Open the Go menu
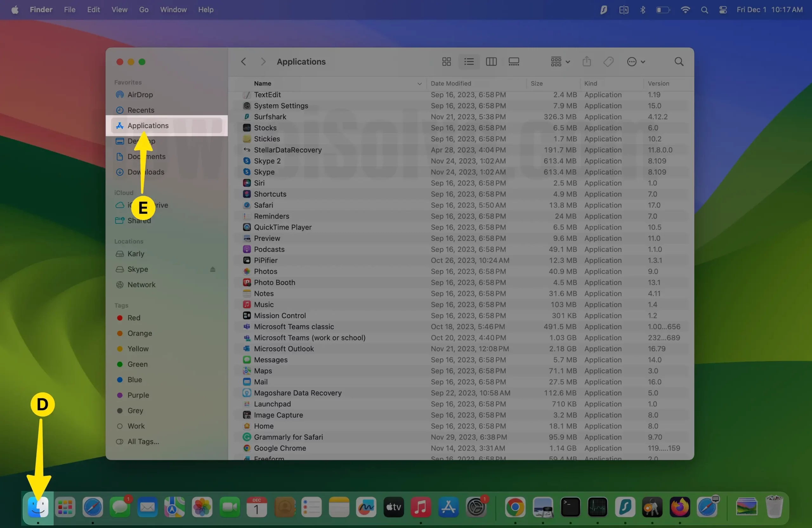Viewport: 812px width, 528px height. [x=144, y=10]
